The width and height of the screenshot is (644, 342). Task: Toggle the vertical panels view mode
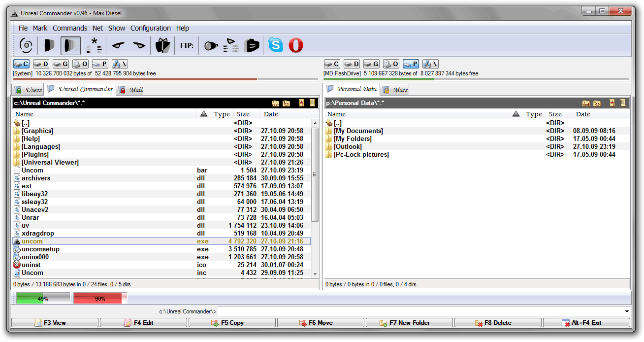point(69,45)
